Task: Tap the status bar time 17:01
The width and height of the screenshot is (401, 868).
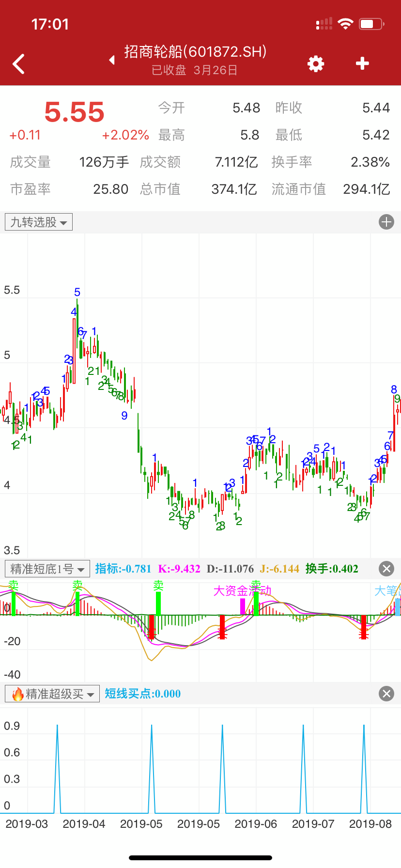Action: coord(50,24)
